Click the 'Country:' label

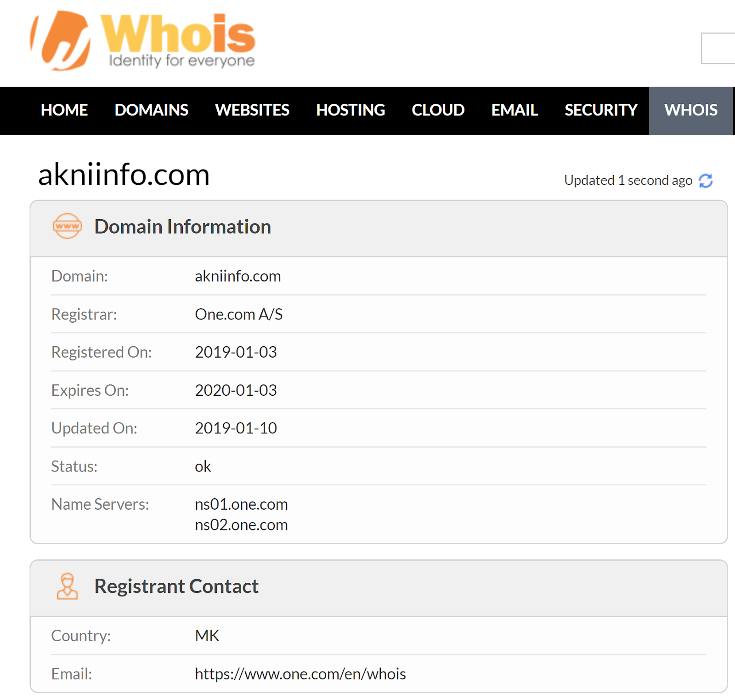click(x=81, y=636)
